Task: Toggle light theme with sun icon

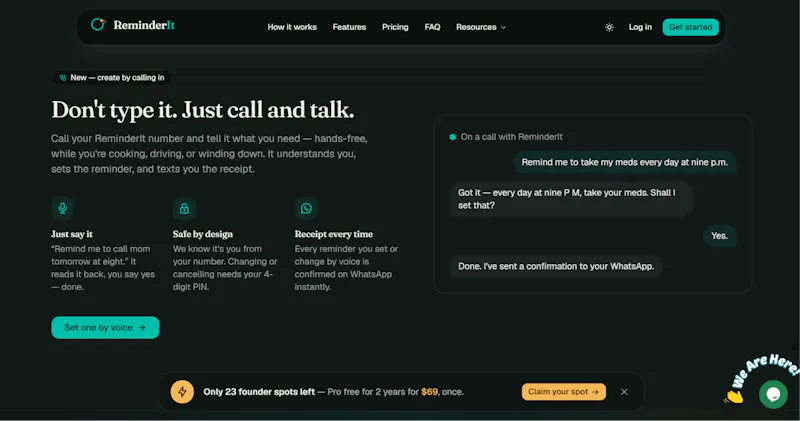Action: click(609, 28)
